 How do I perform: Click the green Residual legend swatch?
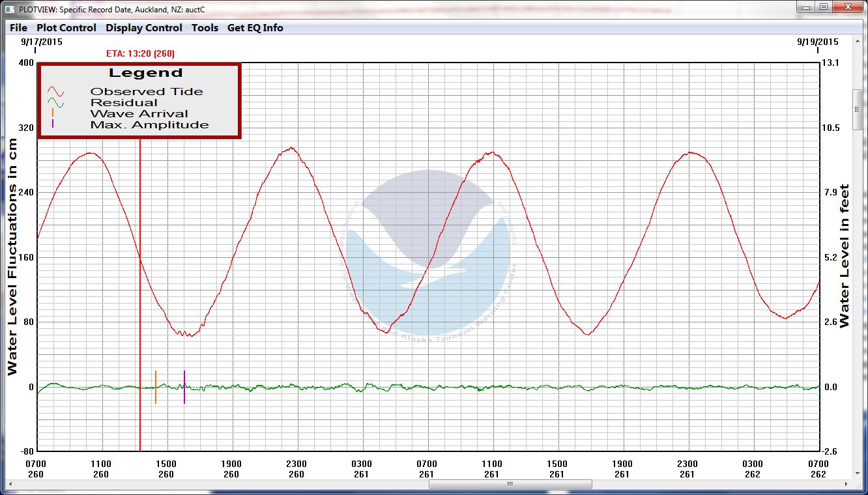55,102
